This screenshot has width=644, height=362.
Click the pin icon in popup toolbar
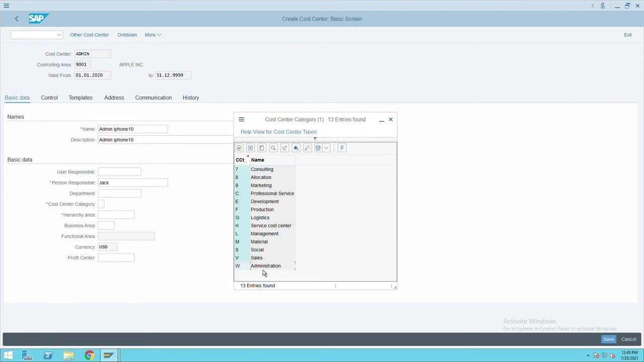pyautogui.click(x=342, y=148)
